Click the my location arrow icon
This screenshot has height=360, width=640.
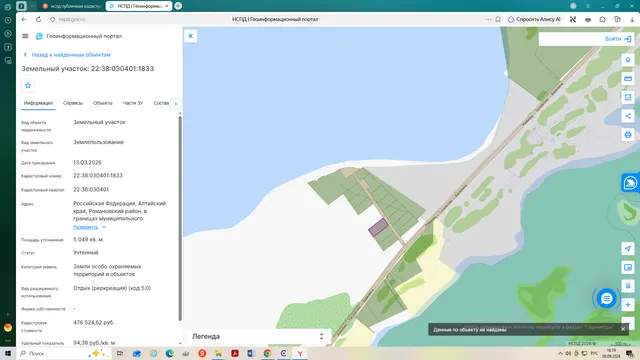628,249
